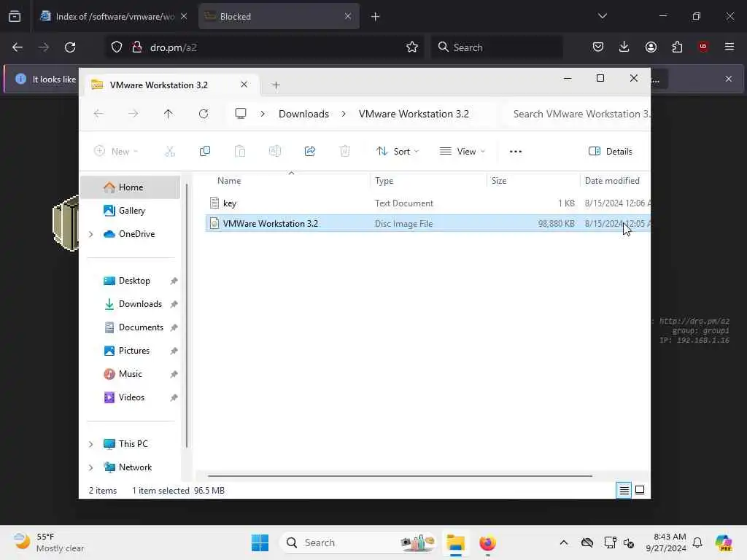Screen dimensions: 747x560
Task: Switch to large thumbnails view layout button
Action: 640,490
